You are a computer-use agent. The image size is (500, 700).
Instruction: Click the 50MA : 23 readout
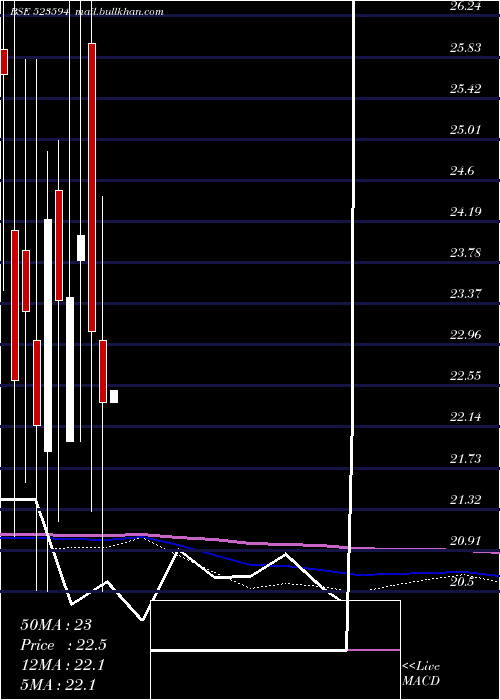(56, 625)
